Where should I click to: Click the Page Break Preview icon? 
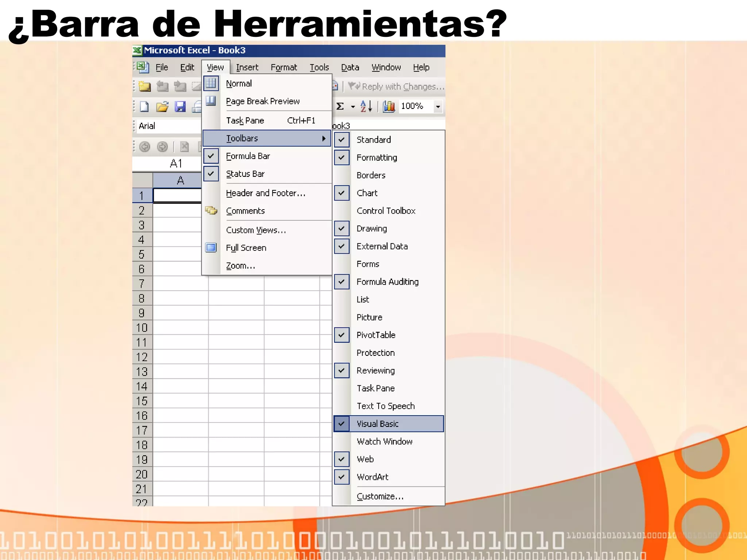coord(211,101)
